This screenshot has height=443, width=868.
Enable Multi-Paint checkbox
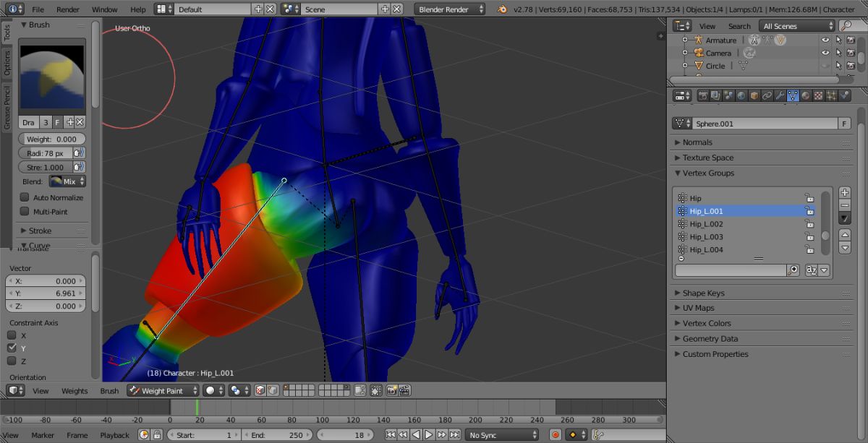(x=25, y=212)
